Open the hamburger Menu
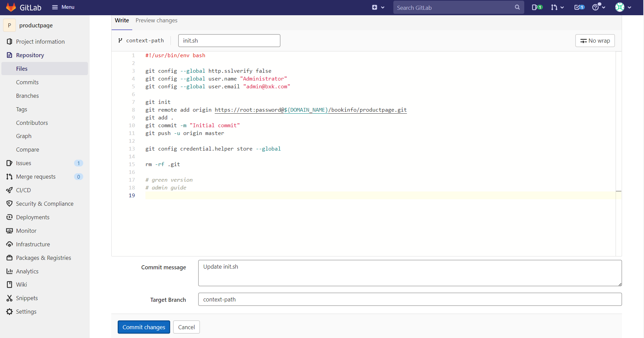Image resolution: width=644 pixels, height=338 pixels. pyautogui.click(x=63, y=7)
